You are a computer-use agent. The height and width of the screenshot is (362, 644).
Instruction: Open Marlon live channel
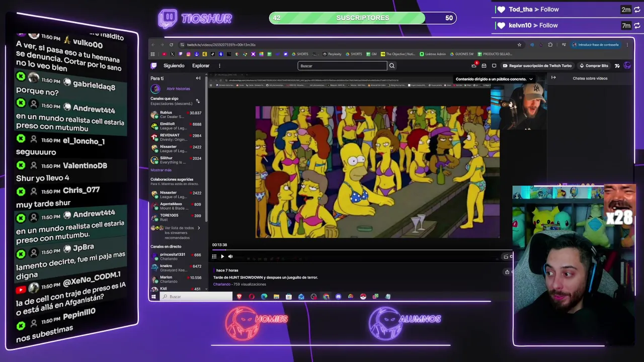(x=176, y=279)
